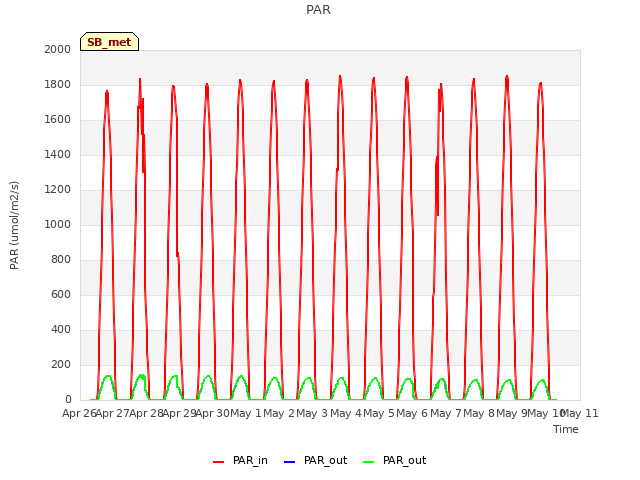Click the Time x-axis label
Viewport: 640px width, 480px height.
click(566, 429)
